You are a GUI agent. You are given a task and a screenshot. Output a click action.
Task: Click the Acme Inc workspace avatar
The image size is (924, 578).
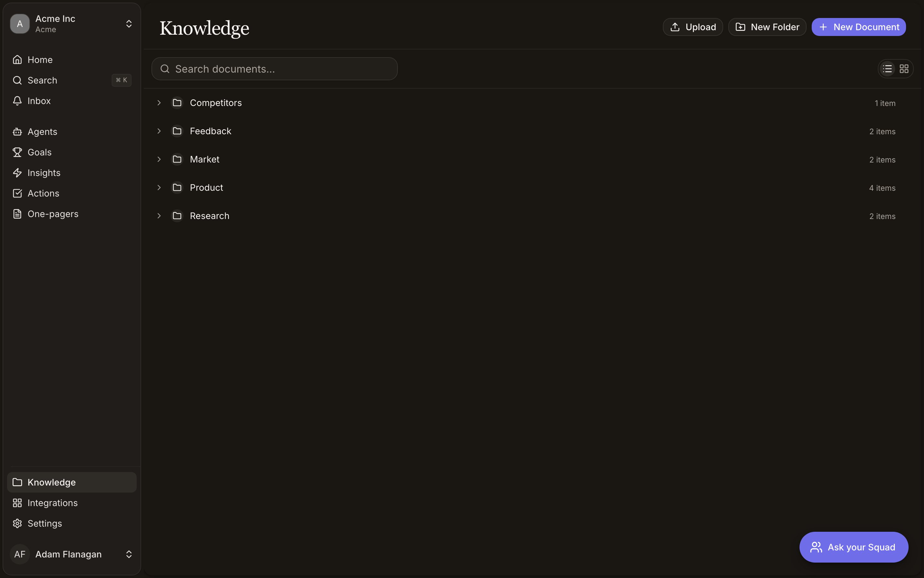click(x=20, y=24)
